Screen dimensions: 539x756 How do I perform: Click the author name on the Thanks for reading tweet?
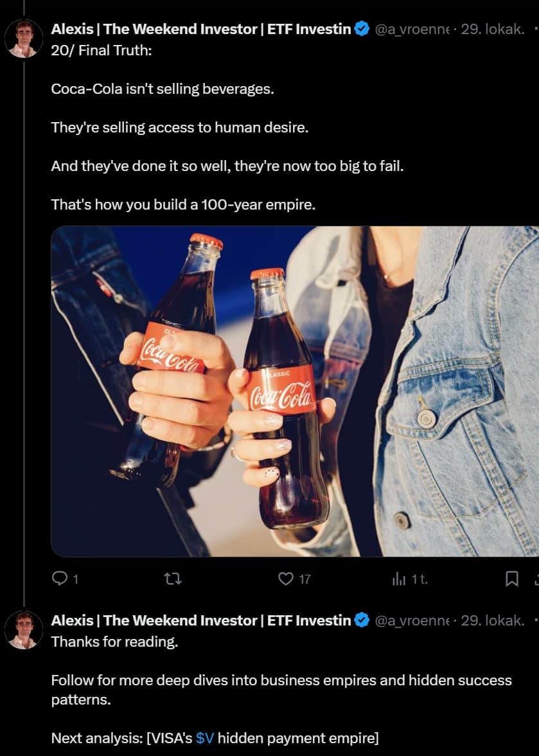[200, 620]
